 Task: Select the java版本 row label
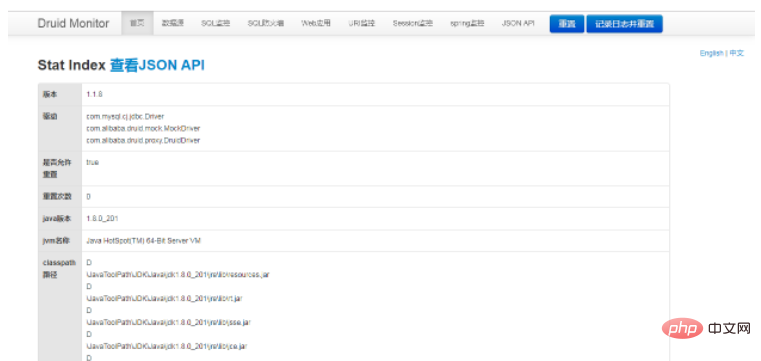57,219
